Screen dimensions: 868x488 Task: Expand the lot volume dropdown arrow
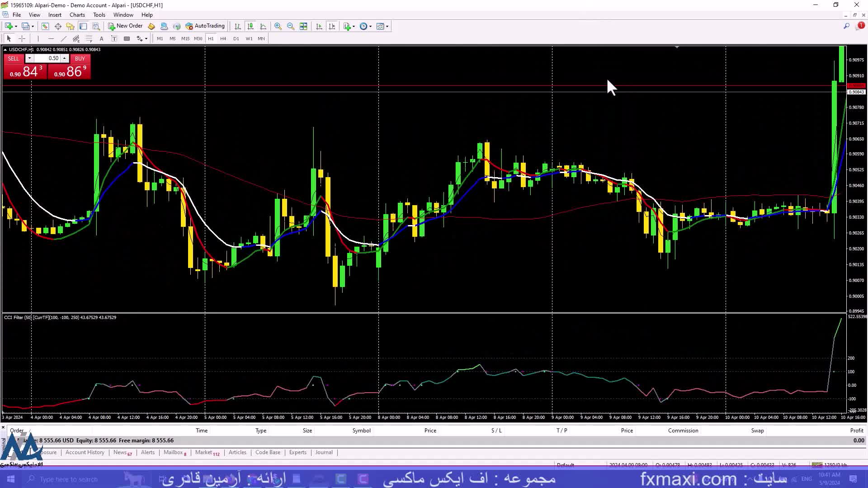click(29, 58)
